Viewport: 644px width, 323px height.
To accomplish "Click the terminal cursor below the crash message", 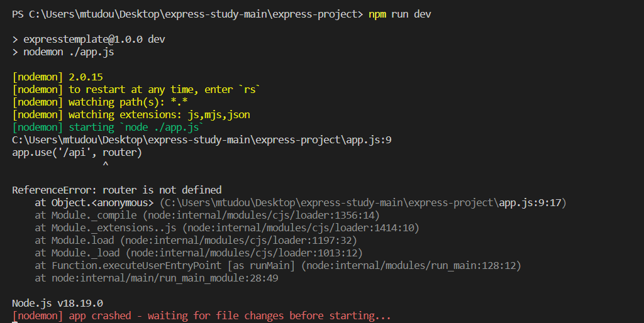I will click(x=15, y=322).
